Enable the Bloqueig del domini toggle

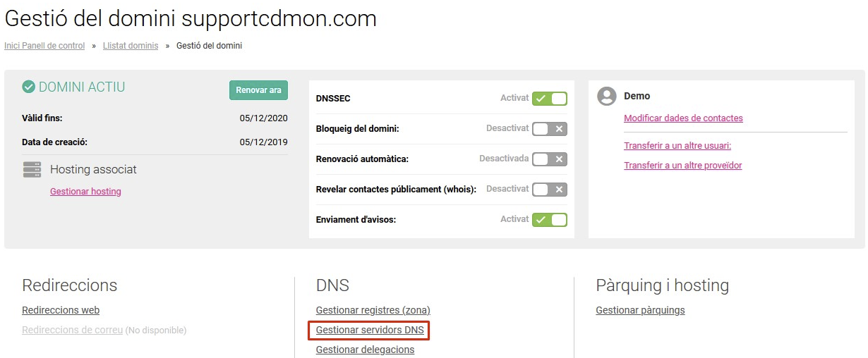point(550,129)
